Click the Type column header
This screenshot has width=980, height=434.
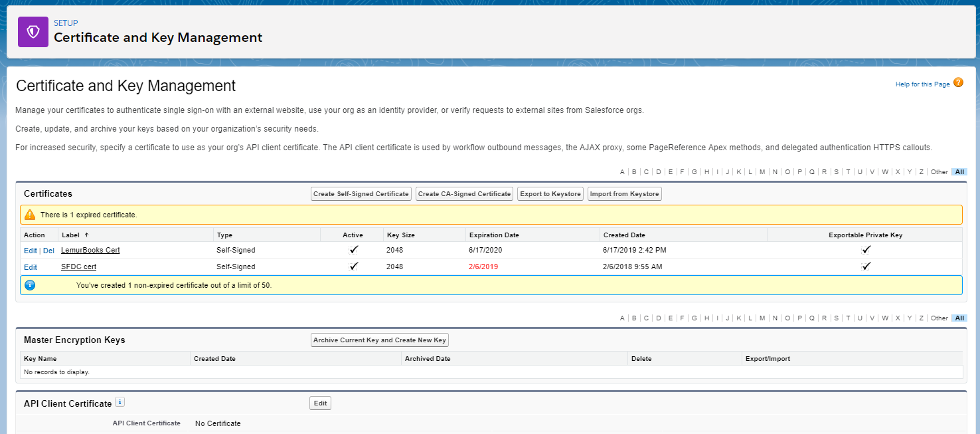click(x=224, y=235)
